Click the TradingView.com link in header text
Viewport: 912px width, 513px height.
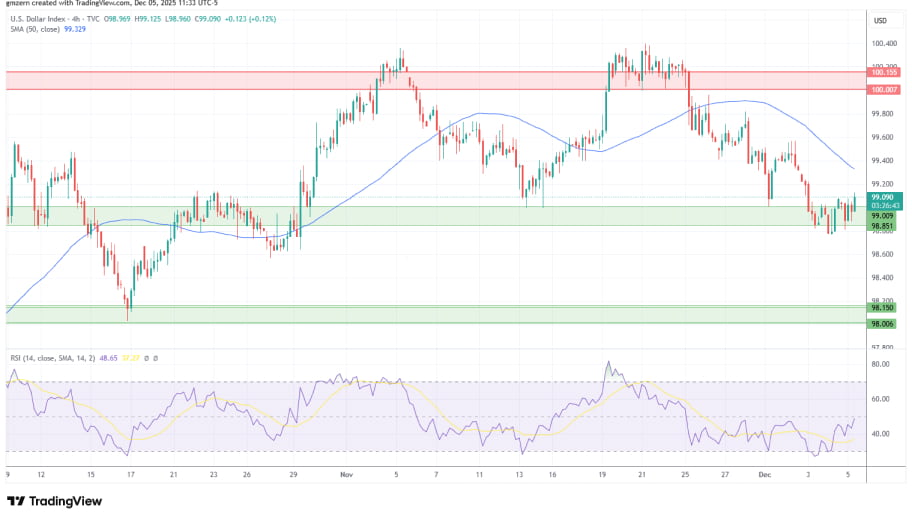(x=97, y=5)
